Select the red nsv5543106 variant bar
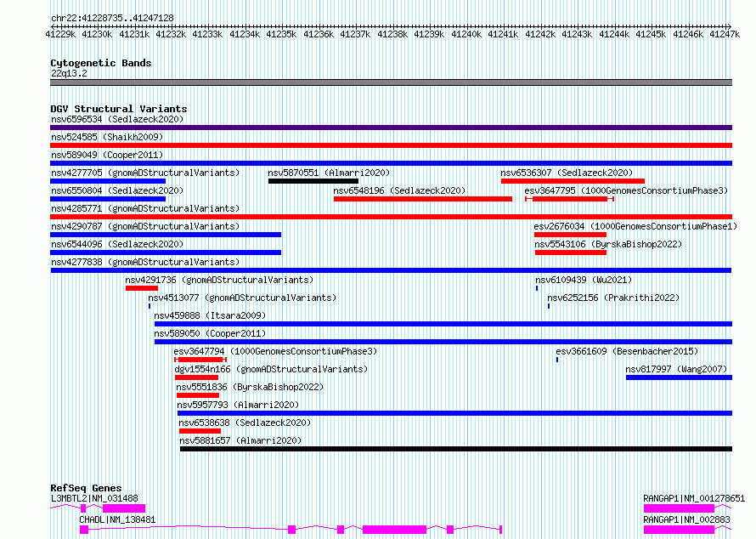 click(x=571, y=252)
